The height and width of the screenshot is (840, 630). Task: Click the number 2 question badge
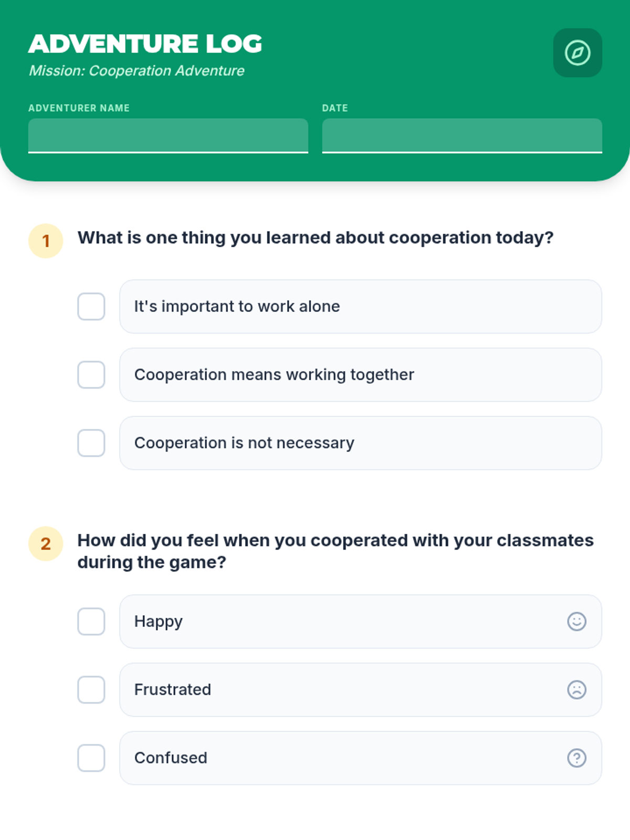[x=46, y=544]
